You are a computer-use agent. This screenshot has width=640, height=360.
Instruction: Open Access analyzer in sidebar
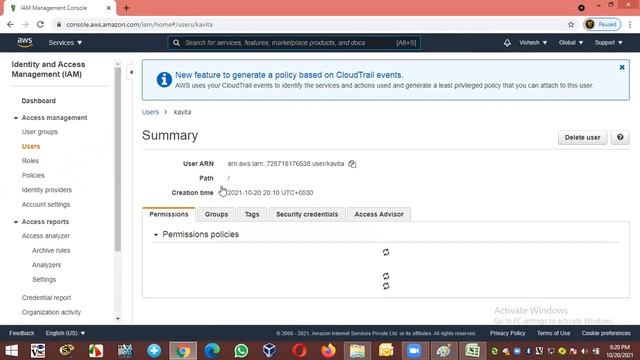[x=46, y=236]
